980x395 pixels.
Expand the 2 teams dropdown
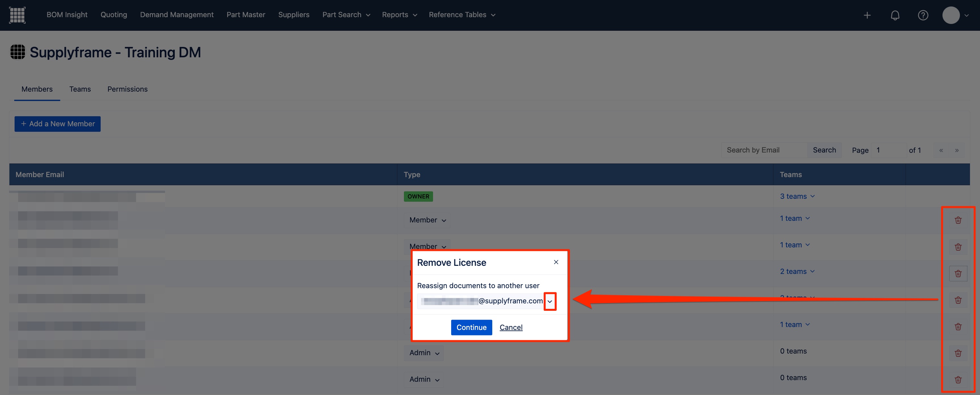tap(797, 272)
